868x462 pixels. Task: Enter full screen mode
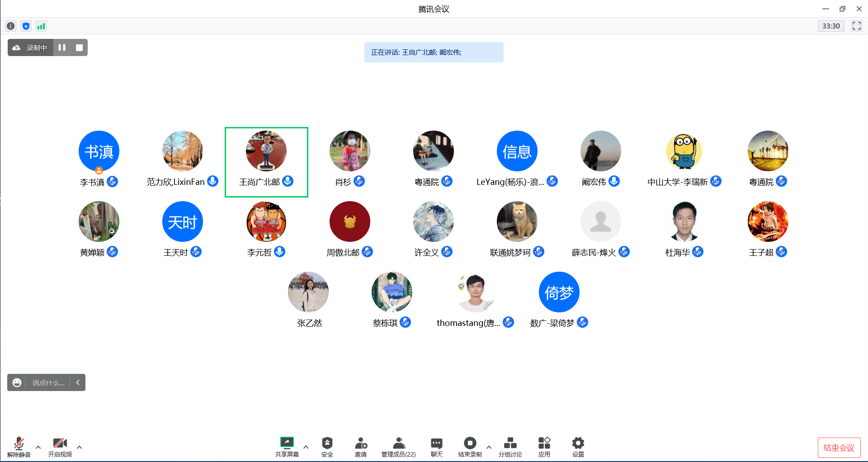857,26
